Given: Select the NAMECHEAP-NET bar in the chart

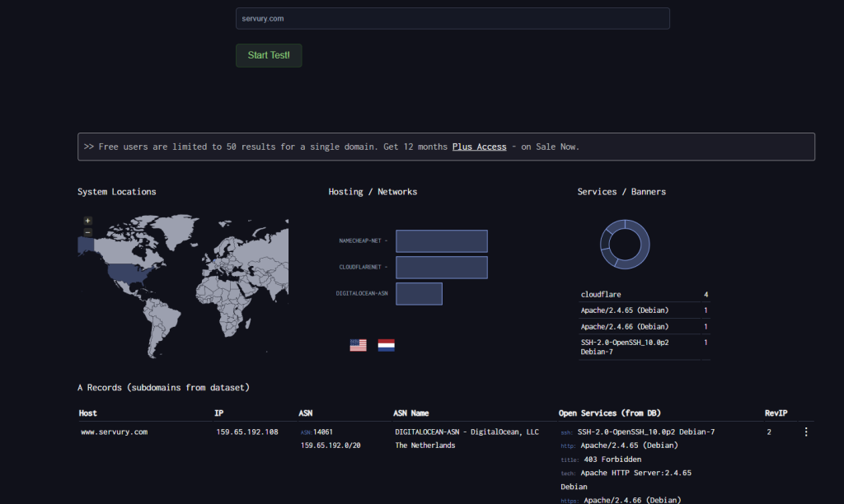Looking at the screenshot, I should [441, 241].
